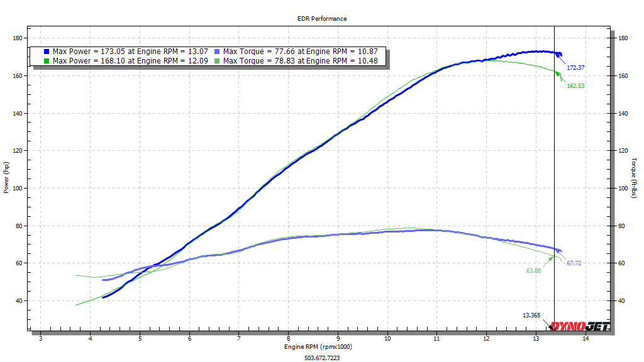Screen dimensions: 644x362
Task: Select the 'EDR Performance' chart title
Action: [322, 18]
